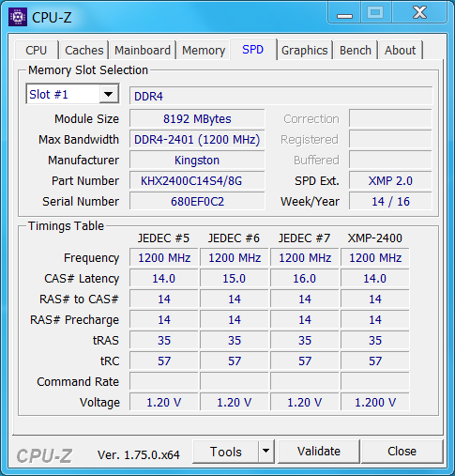Click JEDEC #5 CAS# Latency 14.0 cell
This screenshot has height=476, width=455.
pos(164,279)
